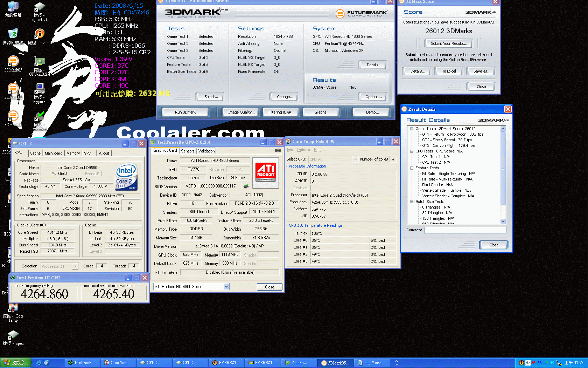Select 'GT2 - Firefly Forest 70.7 fps' row
Image resolution: width=588 pixels, height=368 pixels.
447,140
